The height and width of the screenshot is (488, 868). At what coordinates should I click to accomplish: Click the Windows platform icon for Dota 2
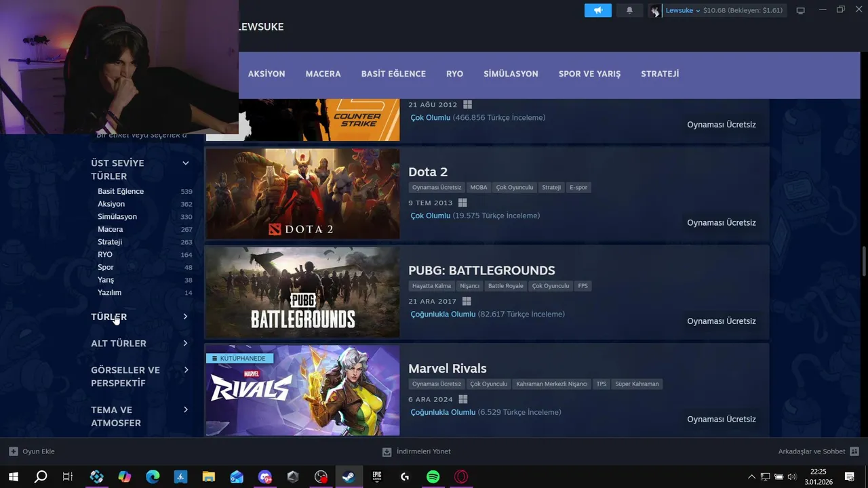tap(462, 203)
